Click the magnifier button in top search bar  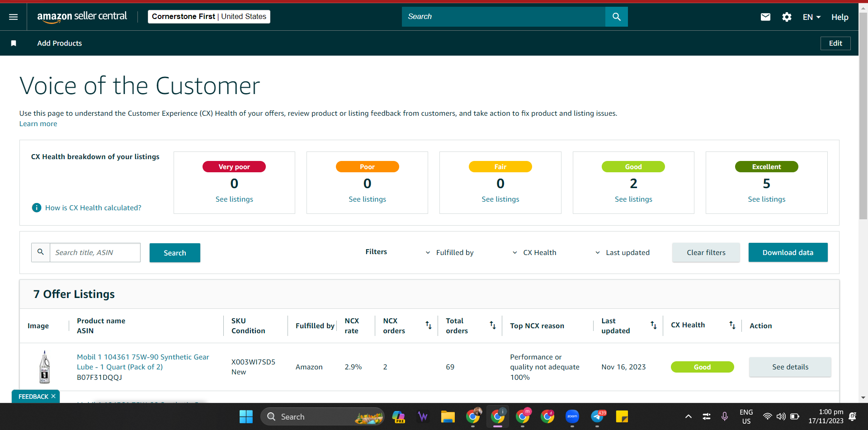tap(617, 17)
